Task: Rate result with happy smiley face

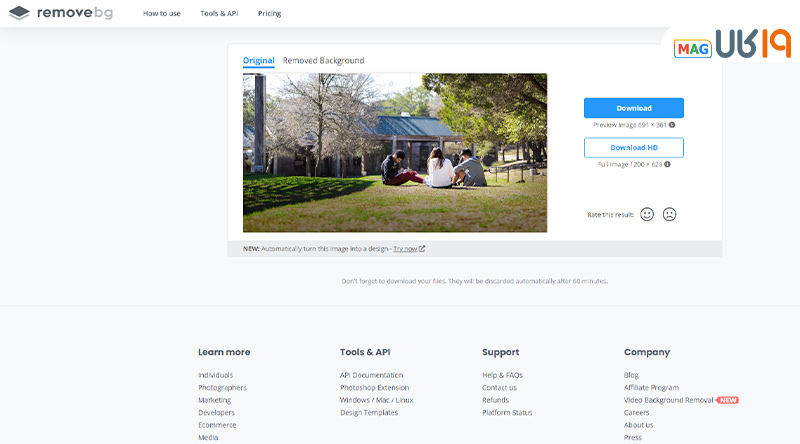Action: pos(647,214)
